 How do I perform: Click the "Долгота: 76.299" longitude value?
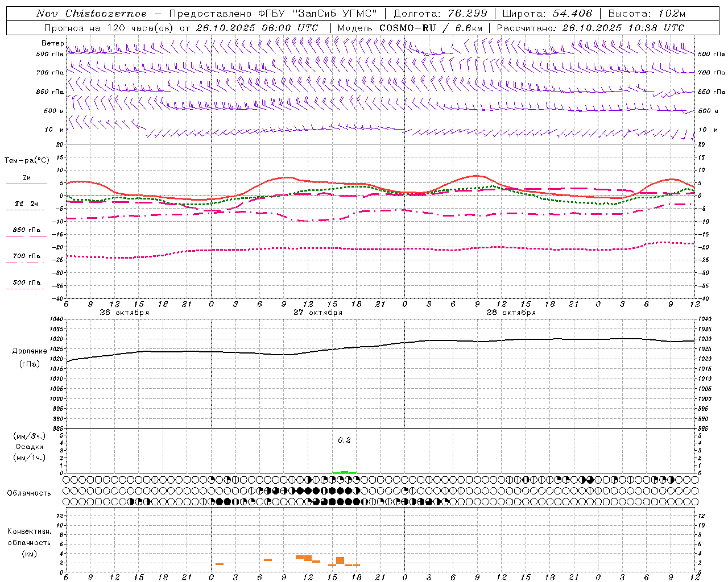440,14
